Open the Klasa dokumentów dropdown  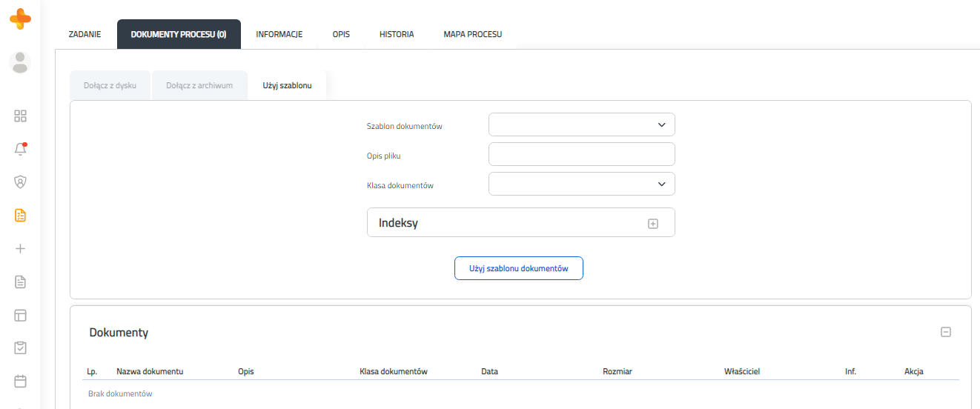(x=582, y=184)
